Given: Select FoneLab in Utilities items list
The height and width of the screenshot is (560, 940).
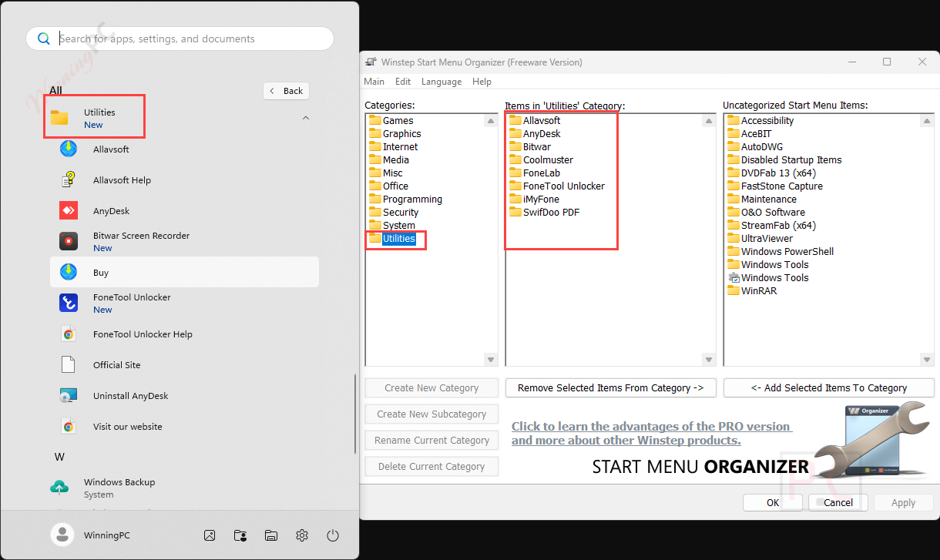Looking at the screenshot, I should (535, 173).
